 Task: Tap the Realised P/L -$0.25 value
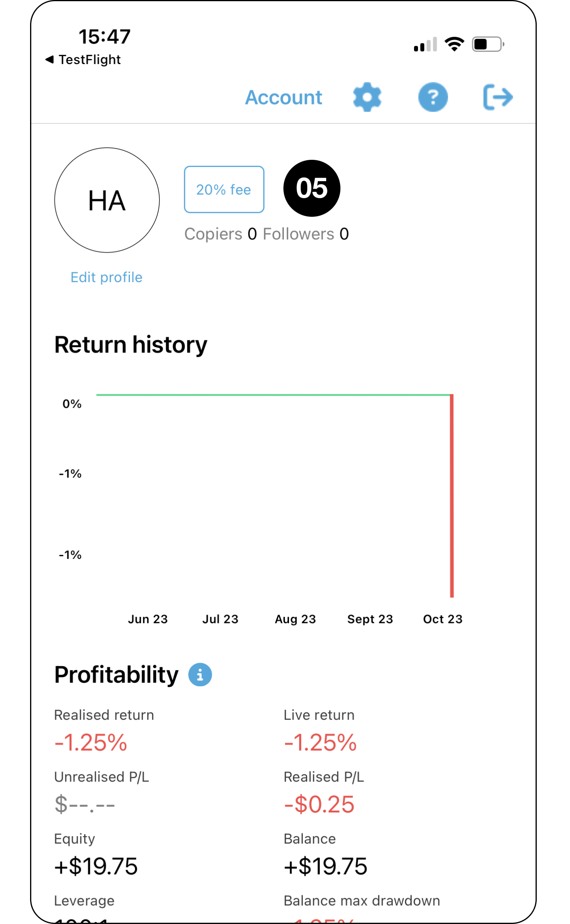click(319, 804)
